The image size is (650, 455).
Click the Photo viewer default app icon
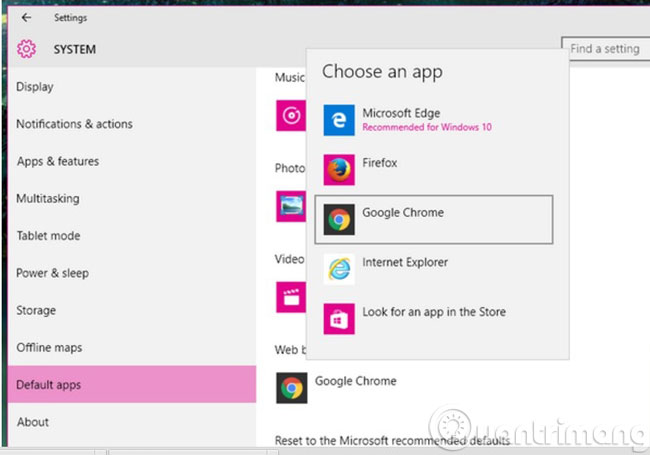(291, 206)
